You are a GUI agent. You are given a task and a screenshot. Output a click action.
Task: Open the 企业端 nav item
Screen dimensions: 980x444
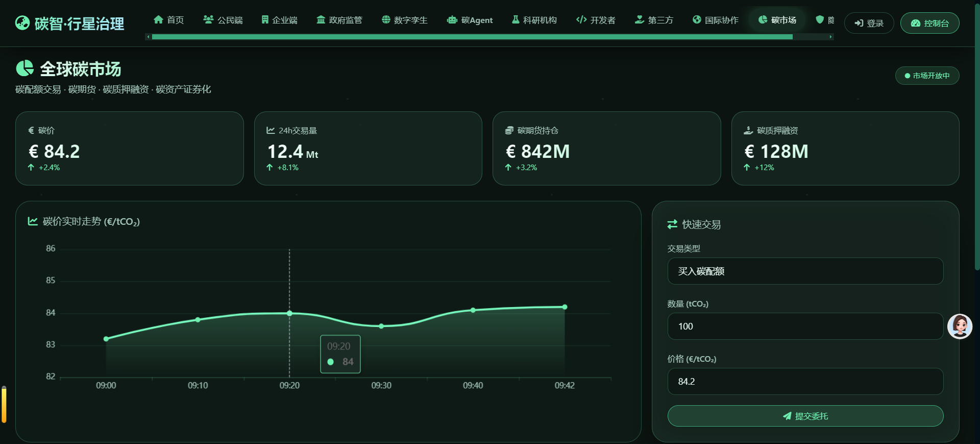279,20
